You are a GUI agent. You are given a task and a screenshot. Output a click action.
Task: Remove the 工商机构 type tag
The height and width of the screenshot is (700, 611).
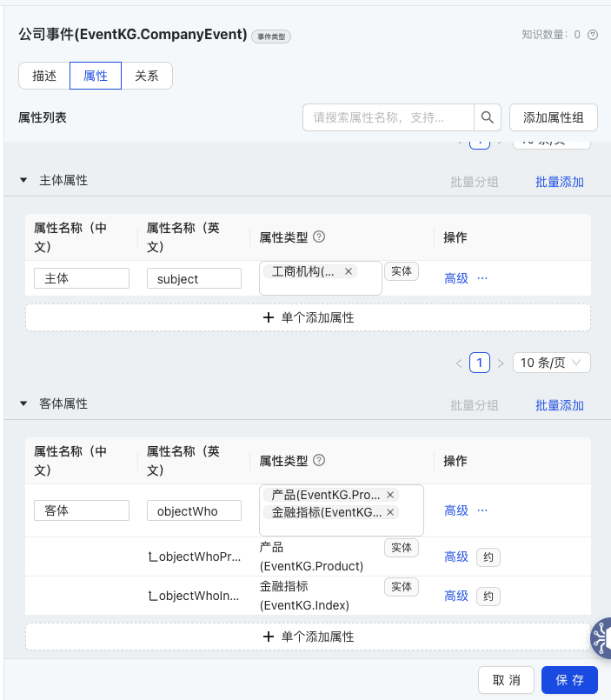tap(349, 271)
